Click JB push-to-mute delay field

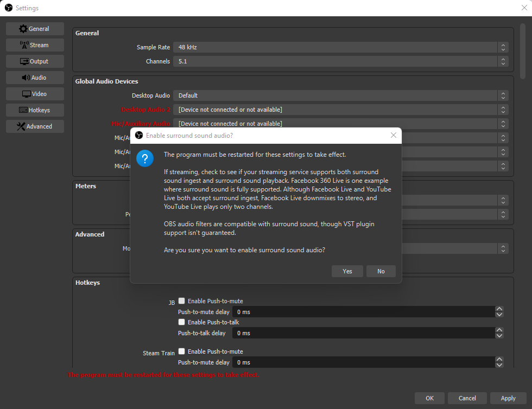363,312
